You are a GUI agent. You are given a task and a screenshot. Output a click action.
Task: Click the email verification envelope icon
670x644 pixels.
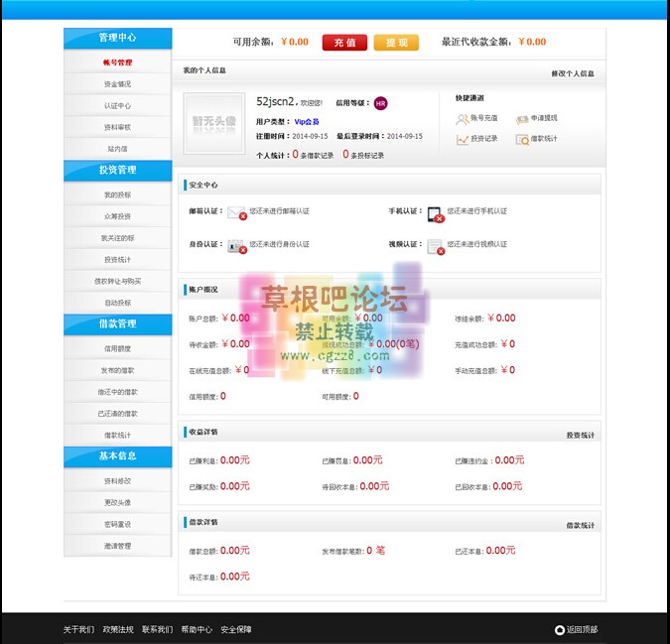point(235,212)
